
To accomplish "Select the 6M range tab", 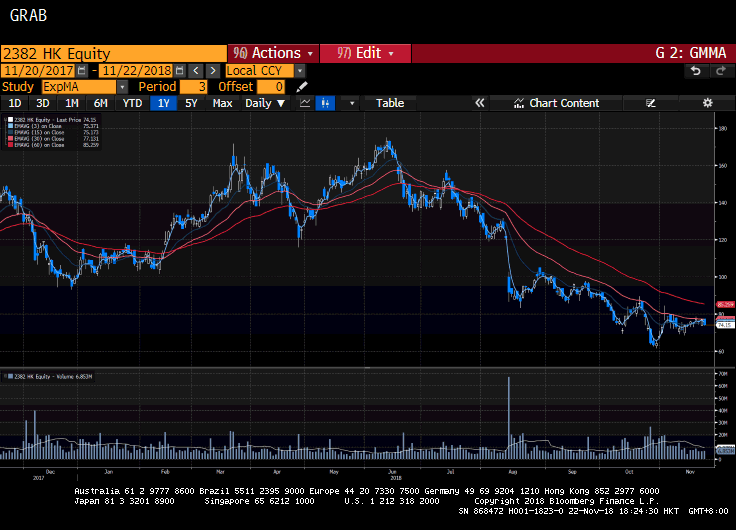I will pyautogui.click(x=100, y=103).
